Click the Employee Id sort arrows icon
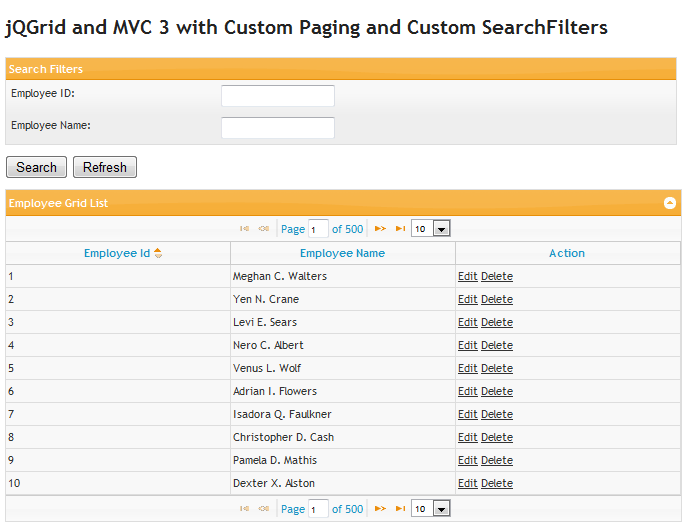Viewport: 684px width, 524px height. [158, 253]
